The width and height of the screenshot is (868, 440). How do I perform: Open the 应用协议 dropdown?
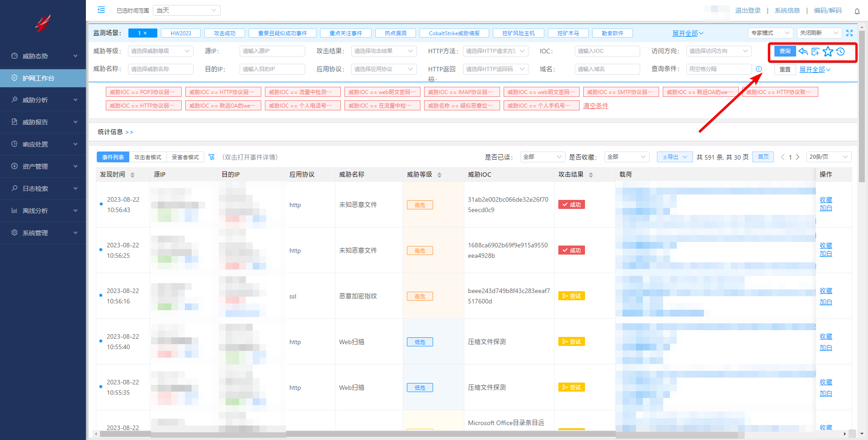pos(384,69)
